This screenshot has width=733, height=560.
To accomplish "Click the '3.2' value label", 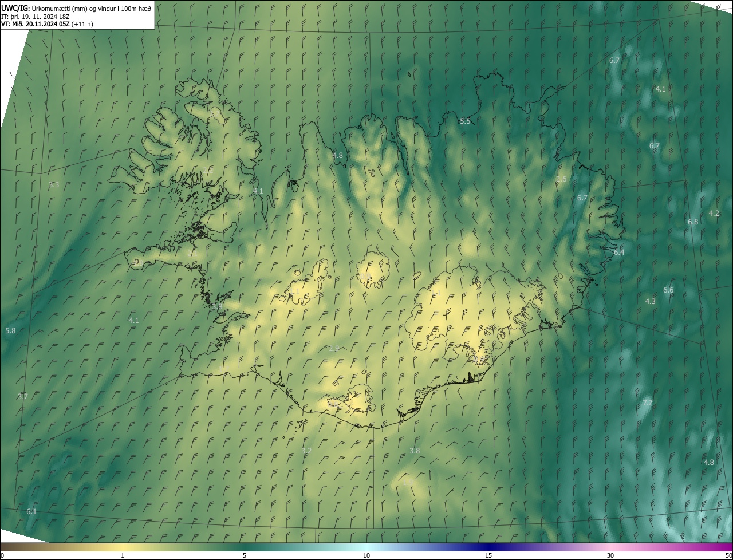I will pyautogui.click(x=306, y=451).
